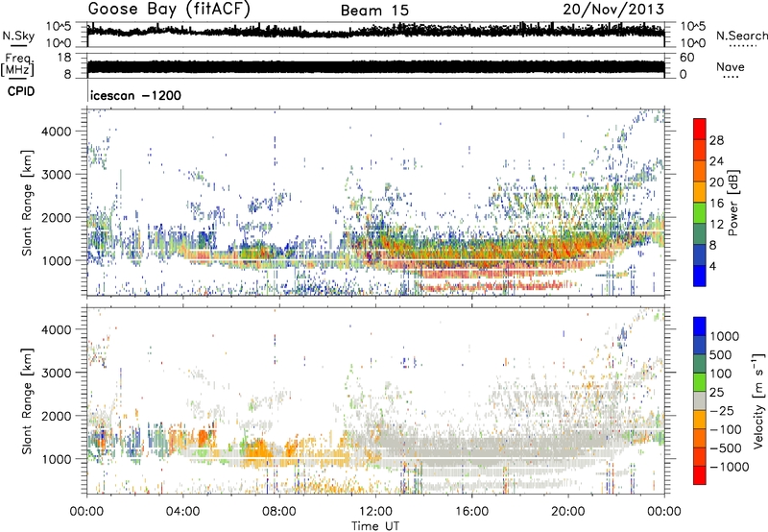Select the "04:00" time tick label
This screenshot has width=768, height=532.
point(182,512)
